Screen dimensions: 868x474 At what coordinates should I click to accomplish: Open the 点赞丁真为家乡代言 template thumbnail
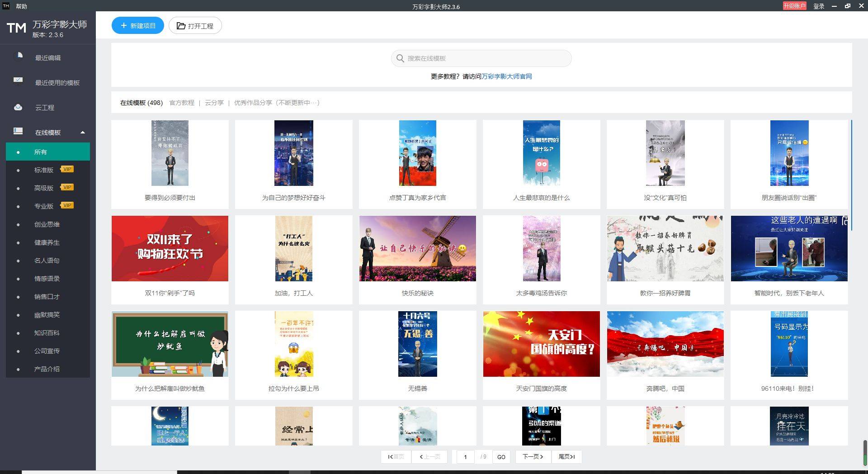[418, 153]
